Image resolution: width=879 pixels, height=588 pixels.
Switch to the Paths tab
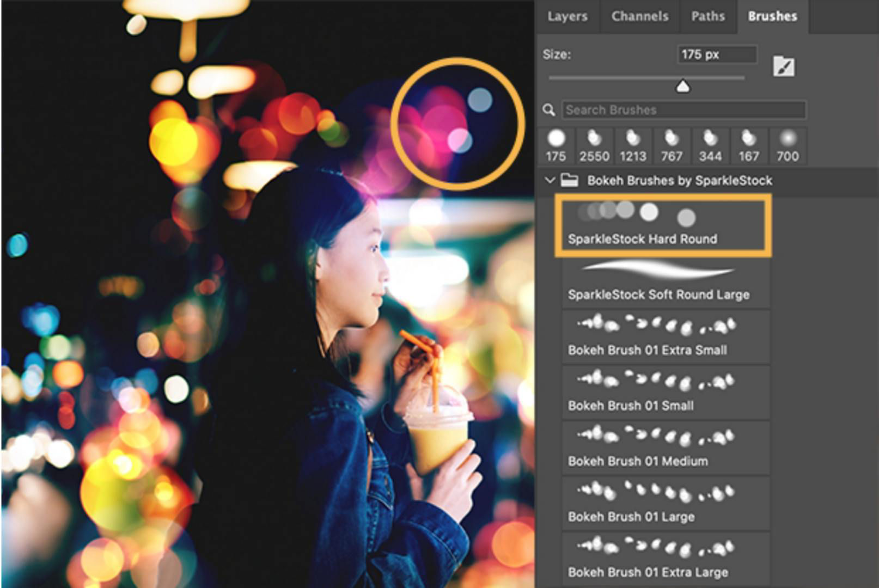pos(709,16)
